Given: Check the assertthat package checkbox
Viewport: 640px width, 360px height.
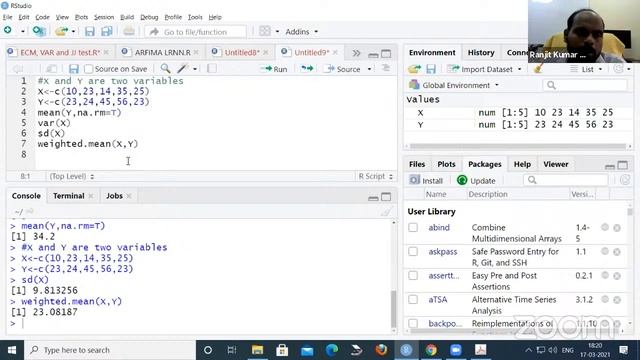Looking at the screenshot, I should [413, 276].
